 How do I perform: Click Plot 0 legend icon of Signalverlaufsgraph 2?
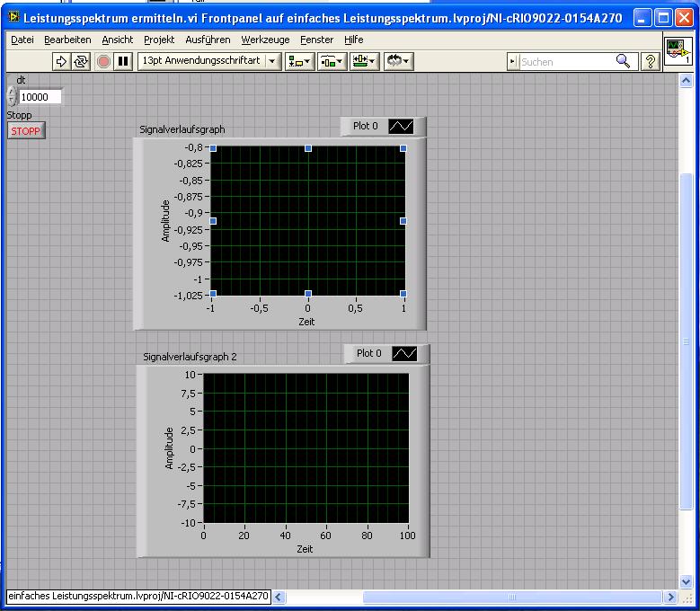click(403, 354)
